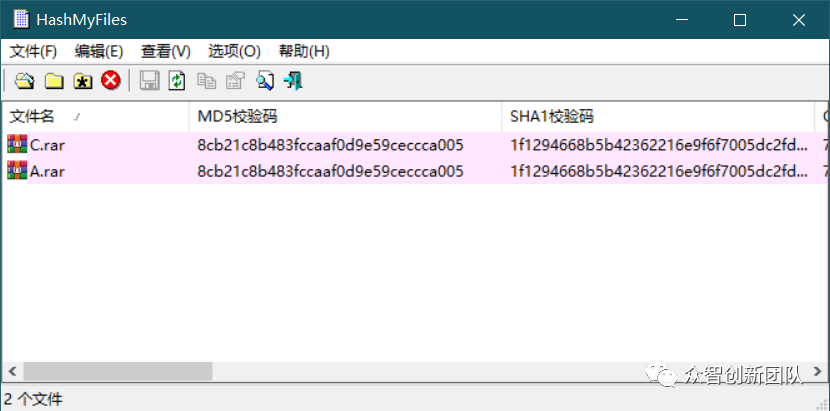Open the 选项(O) menu
The image size is (830, 411).
[x=234, y=52]
